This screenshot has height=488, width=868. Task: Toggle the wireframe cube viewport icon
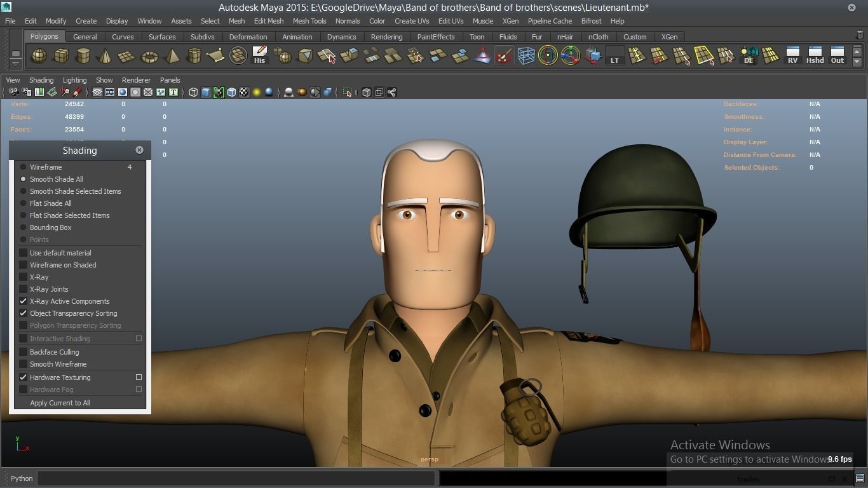click(193, 92)
